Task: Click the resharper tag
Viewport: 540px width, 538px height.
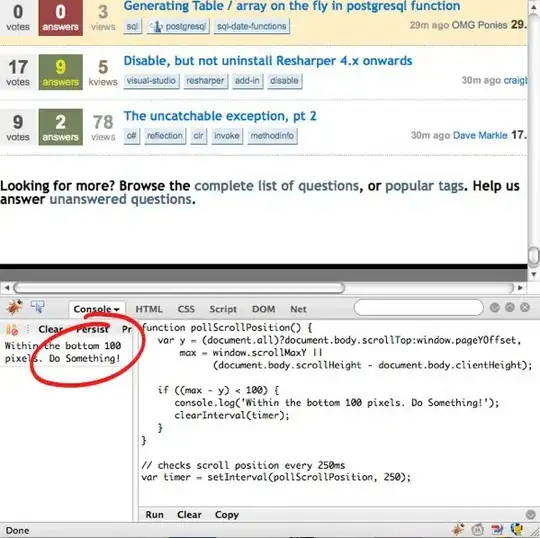Action: coord(205,81)
